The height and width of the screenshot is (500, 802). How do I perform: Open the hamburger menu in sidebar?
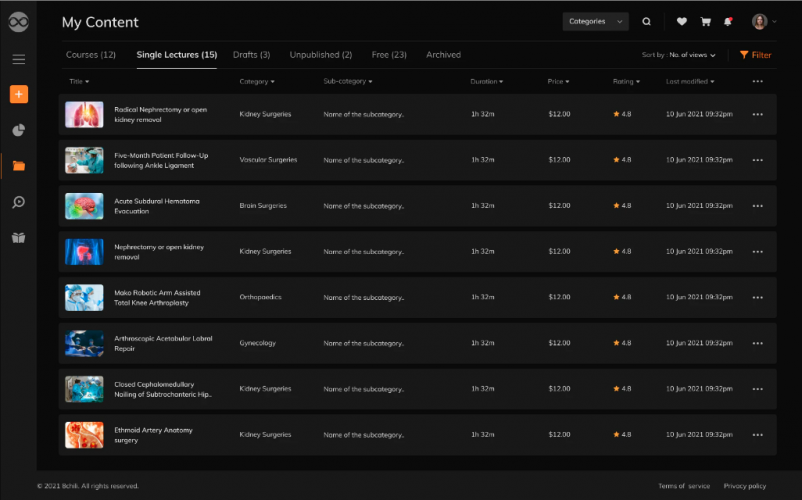(18, 59)
